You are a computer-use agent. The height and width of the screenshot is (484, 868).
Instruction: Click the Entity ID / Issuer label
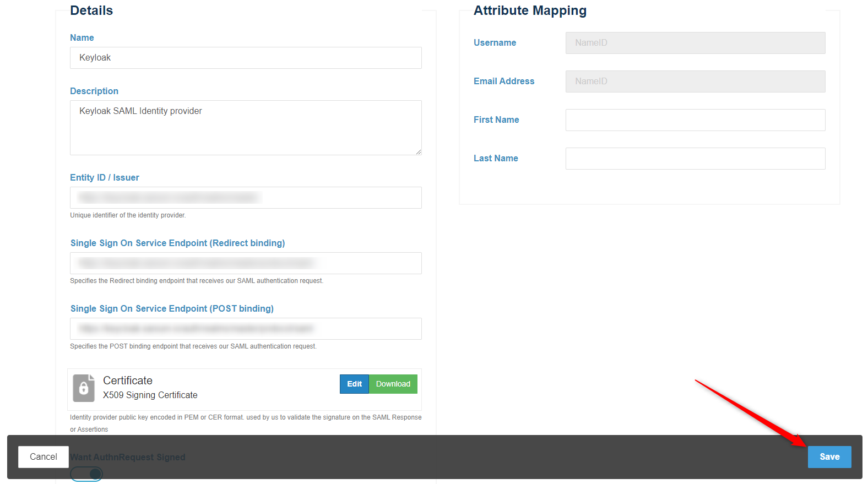pyautogui.click(x=105, y=177)
